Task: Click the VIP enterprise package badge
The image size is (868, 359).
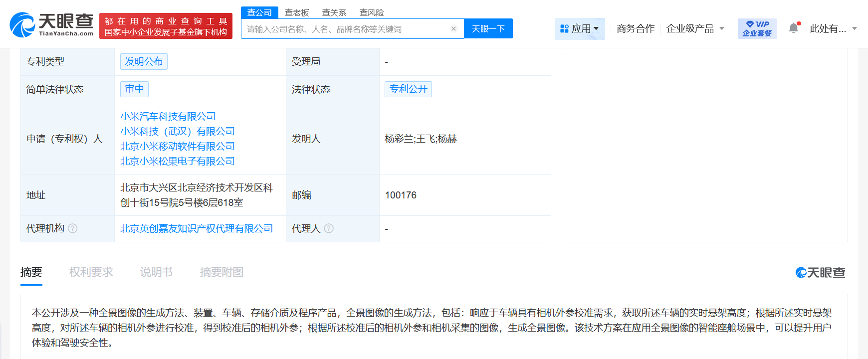Action: coord(757,28)
